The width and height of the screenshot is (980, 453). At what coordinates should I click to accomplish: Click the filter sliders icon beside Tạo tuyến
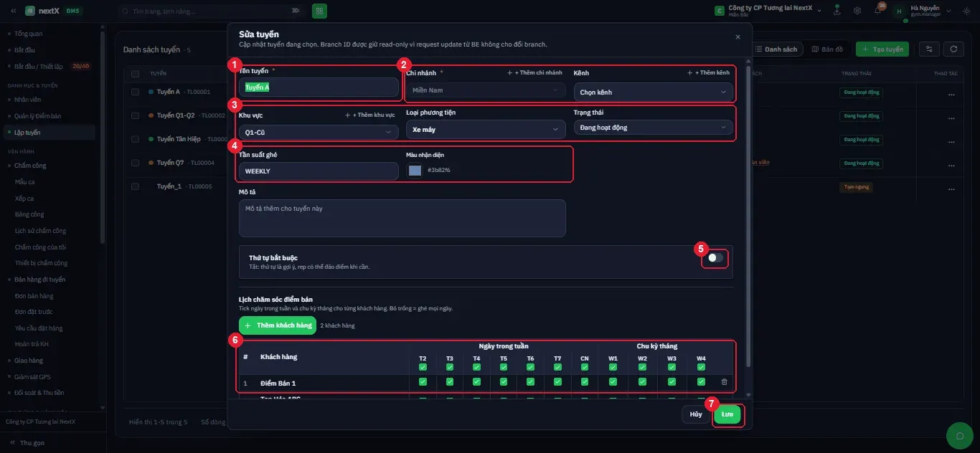click(929, 49)
